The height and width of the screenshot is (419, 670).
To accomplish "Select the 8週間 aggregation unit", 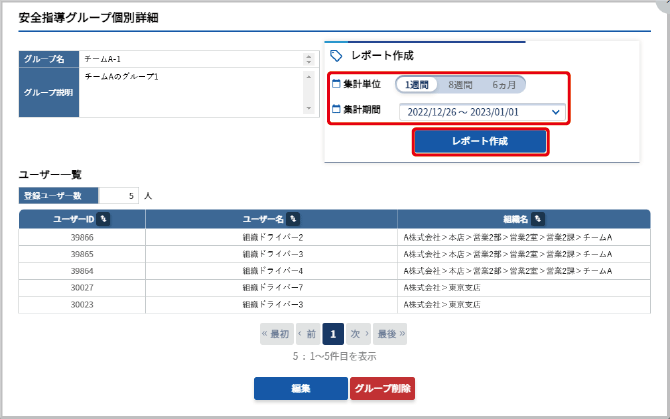I will click(460, 85).
